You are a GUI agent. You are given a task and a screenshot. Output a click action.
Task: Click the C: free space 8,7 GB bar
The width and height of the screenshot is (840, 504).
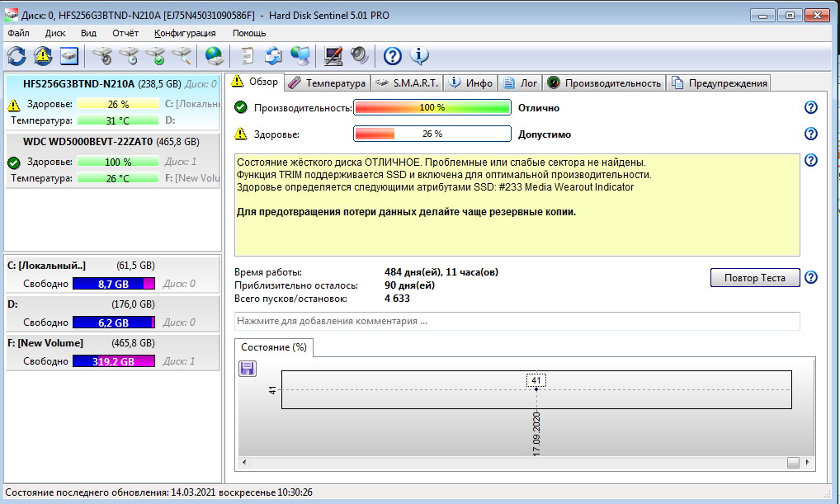point(114,284)
